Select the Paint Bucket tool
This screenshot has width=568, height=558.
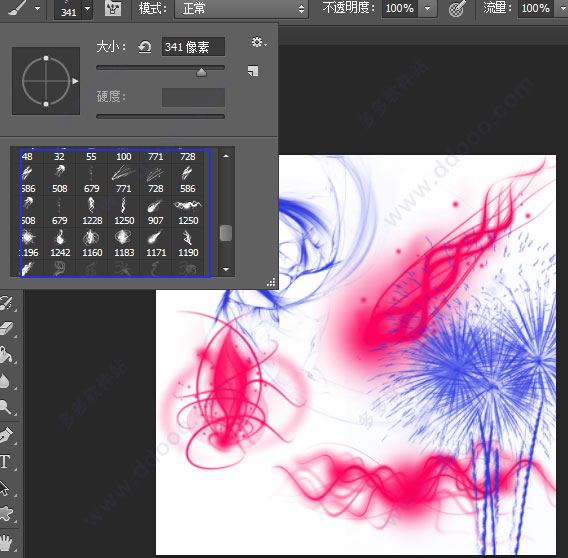point(7,354)
